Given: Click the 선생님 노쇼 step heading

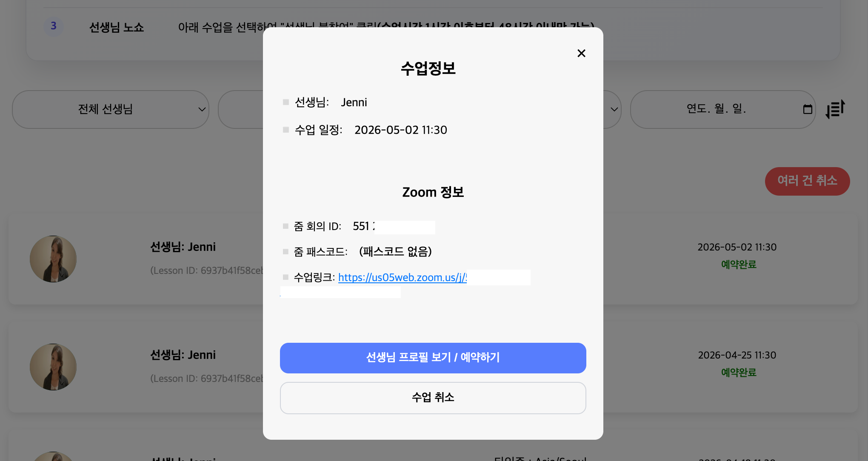Looking at the screenshot, I should coord(117,28).
